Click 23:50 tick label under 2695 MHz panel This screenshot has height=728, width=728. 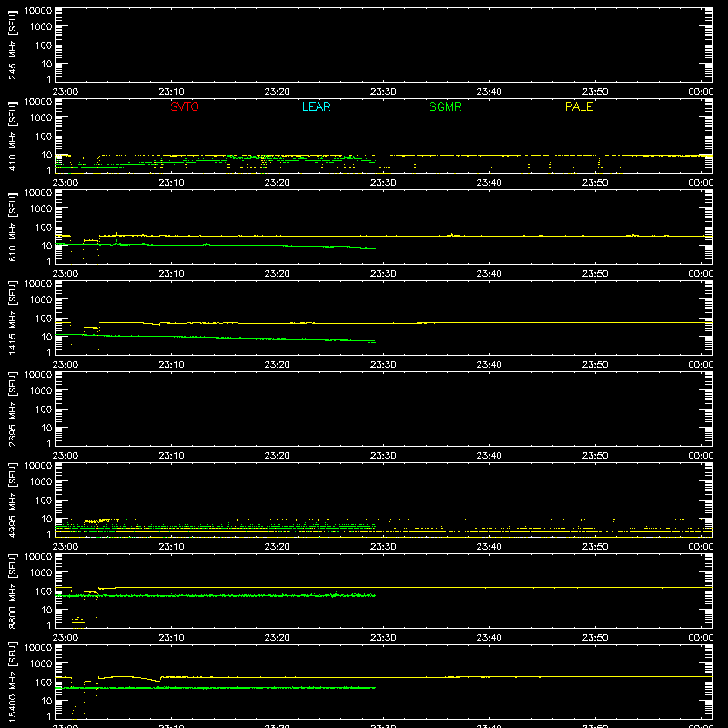pyautogui.click(x=595, y=456)
